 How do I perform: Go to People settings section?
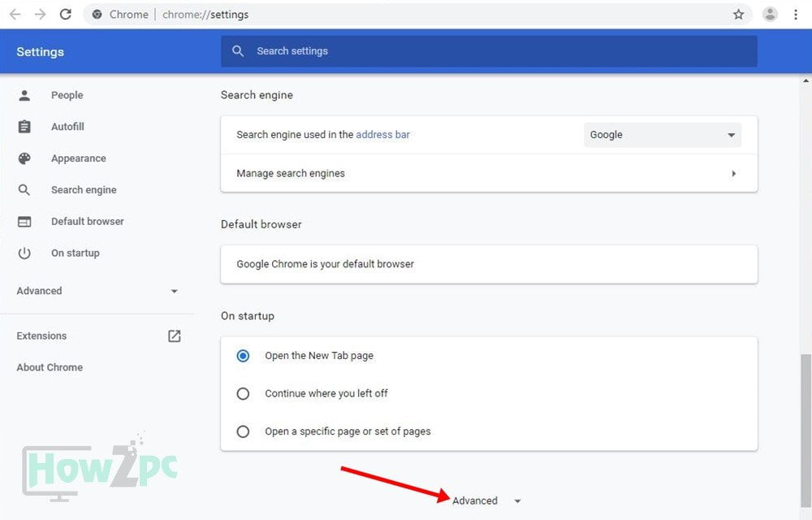[x=67, y=95]
